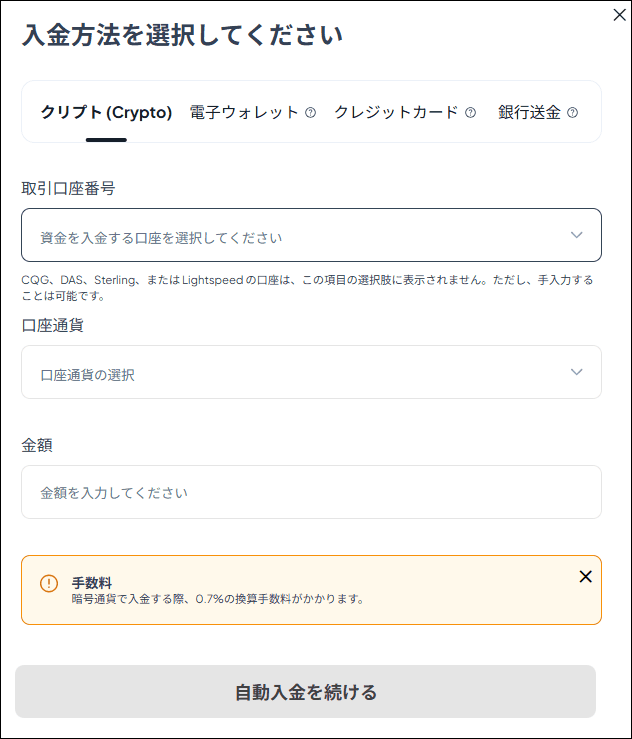Click the 0.7% conversion fee notice text

coord(218,600)
